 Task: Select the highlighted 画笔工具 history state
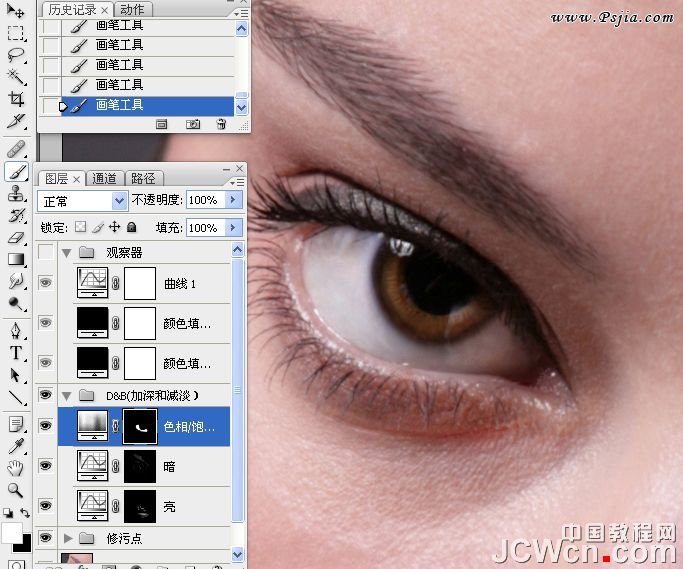[x=147, y=105]
